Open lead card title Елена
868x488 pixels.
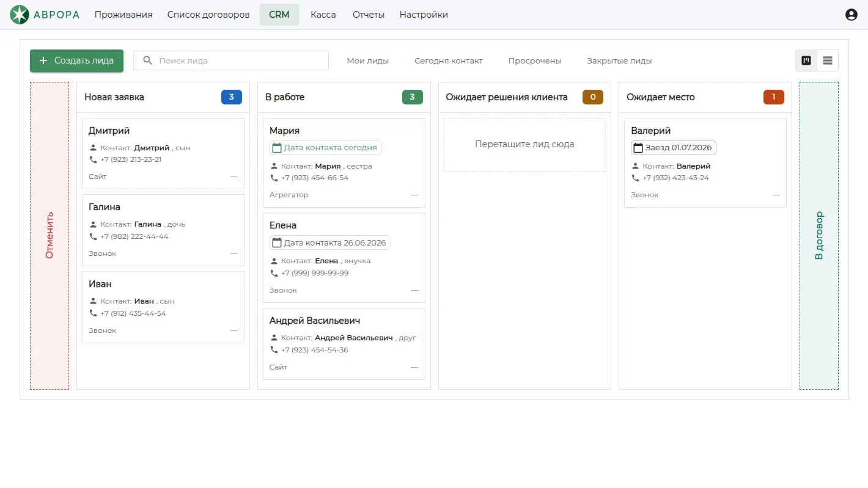point(283,225)
